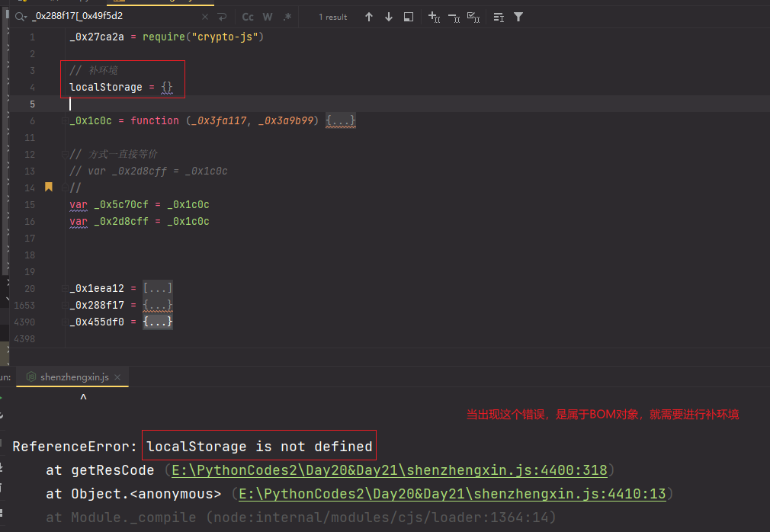
Task: Collapse comment block fold marker at line 12
Action: click(64, 154)
